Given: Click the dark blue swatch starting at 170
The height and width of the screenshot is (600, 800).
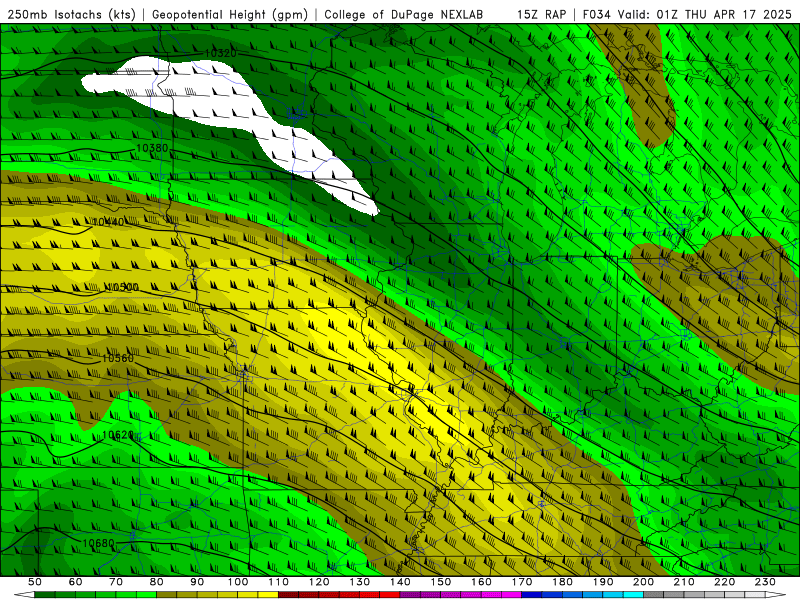Looking at the screenshot, I should pyautogui.click(x=532, y=595).
